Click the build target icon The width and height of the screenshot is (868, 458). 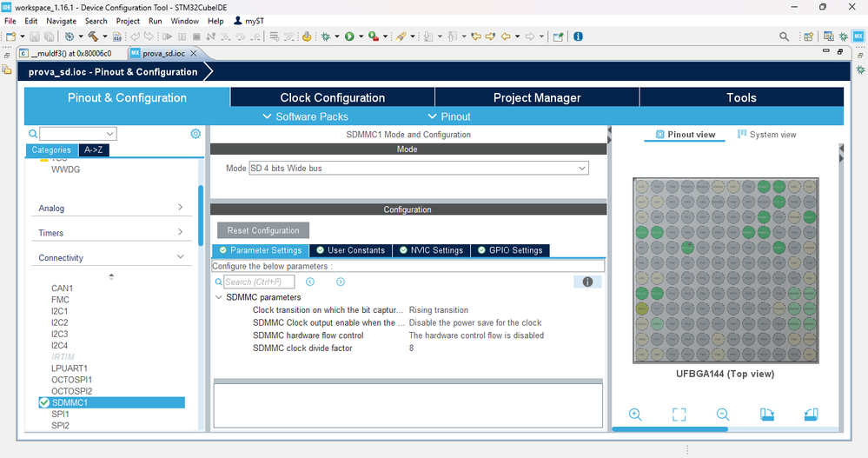(x=70, y=37)
